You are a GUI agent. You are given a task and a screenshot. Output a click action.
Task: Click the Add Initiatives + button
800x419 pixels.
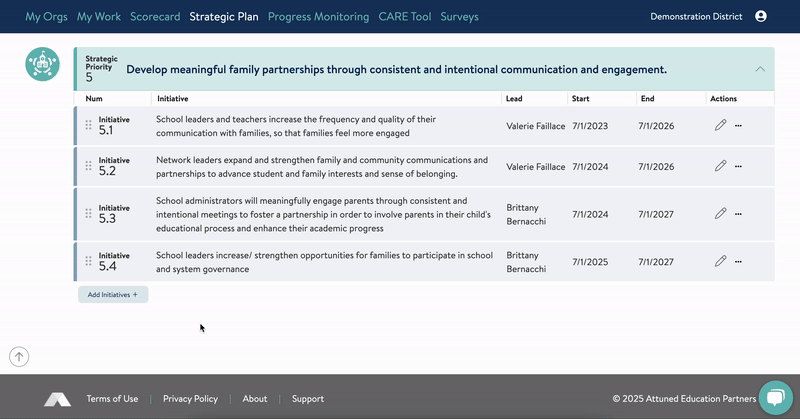(113, 295)
